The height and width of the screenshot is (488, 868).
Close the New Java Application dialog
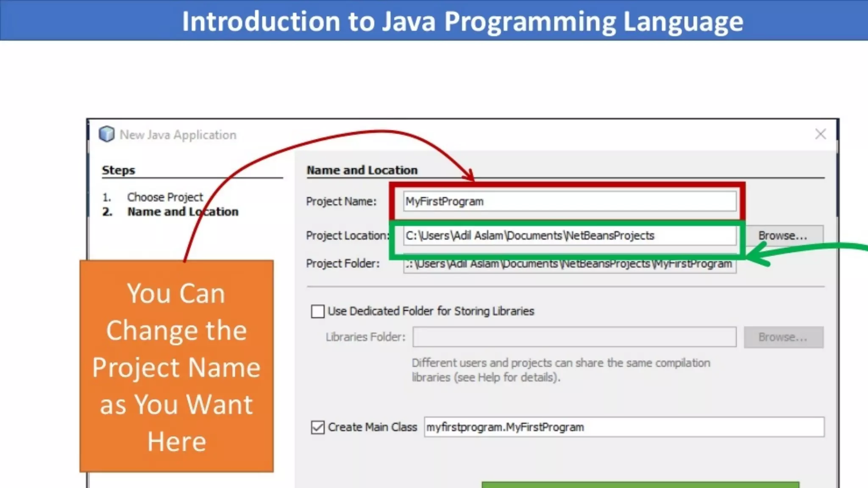click(x=820, y=134)
